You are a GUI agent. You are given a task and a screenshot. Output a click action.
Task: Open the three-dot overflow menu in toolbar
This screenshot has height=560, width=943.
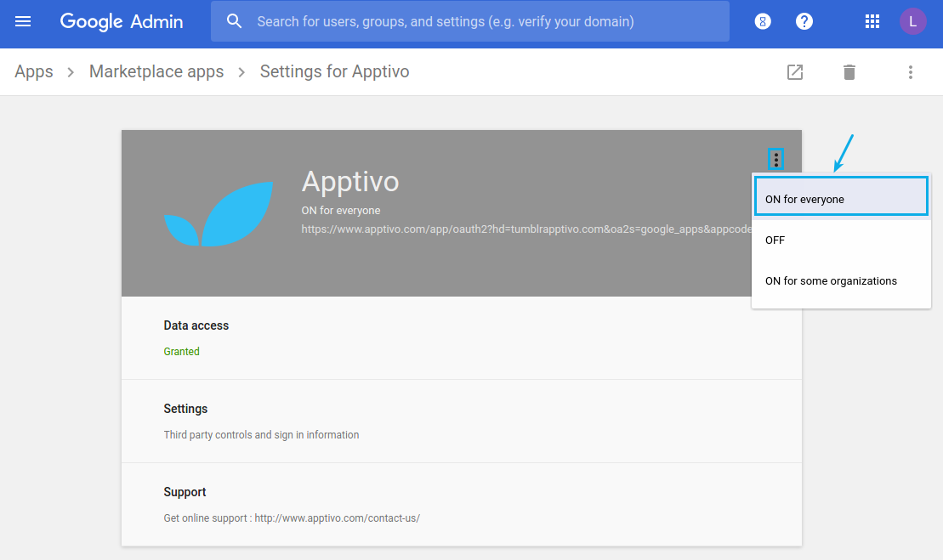(x=910, y=72)
